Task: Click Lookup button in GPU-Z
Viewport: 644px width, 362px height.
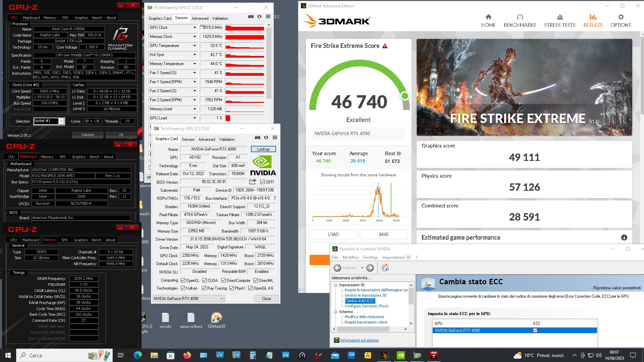Action: point(263,149)
